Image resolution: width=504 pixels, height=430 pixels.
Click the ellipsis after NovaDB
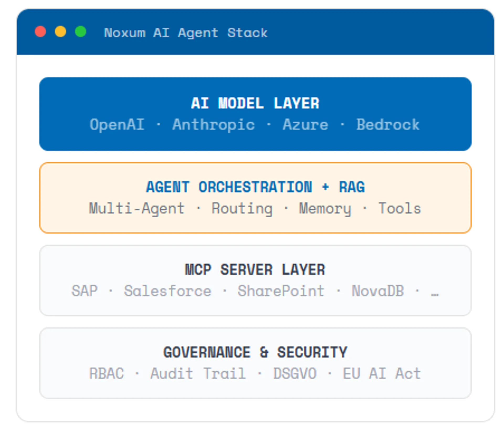pyautogui.click(x=435, y=293)
